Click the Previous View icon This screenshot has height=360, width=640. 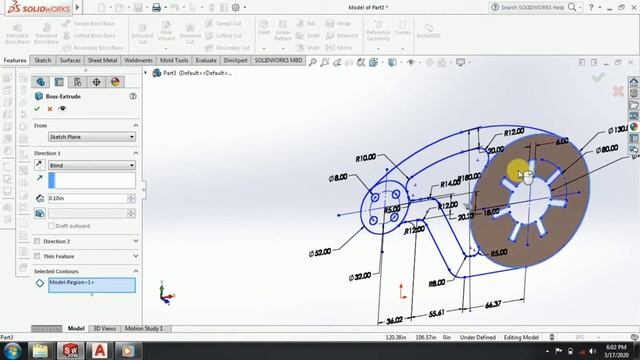[337, 62]
